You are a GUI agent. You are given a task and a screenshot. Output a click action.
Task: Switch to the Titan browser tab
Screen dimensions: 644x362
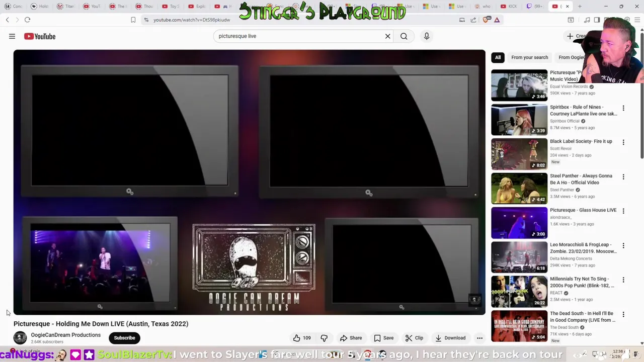pos(66,7)
